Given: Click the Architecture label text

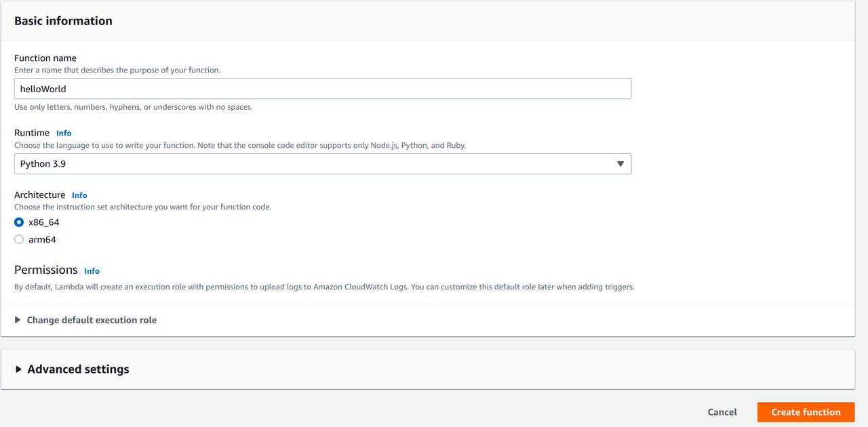Looking at the screenshot, I should (40, 195).
